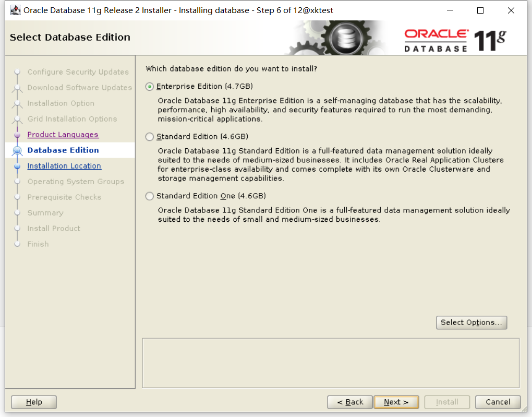Click the blue marker beside Installation Location
This screenshot has height=417, width=532.
(x=17, y=166)
